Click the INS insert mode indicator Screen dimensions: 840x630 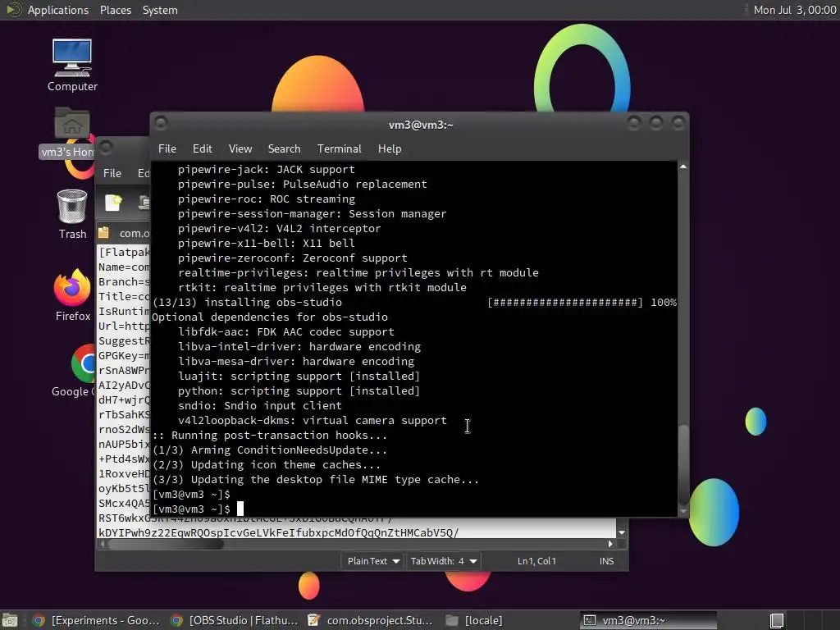[606, 561]
